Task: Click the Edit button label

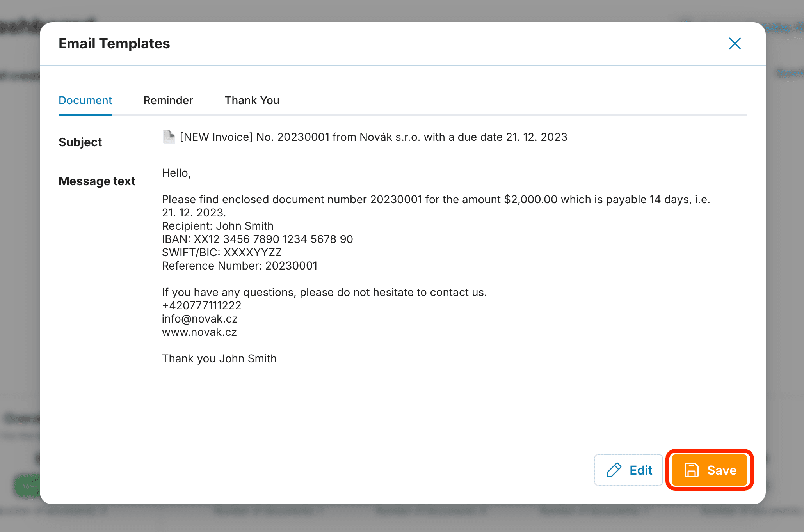Action: click(641, 470)
